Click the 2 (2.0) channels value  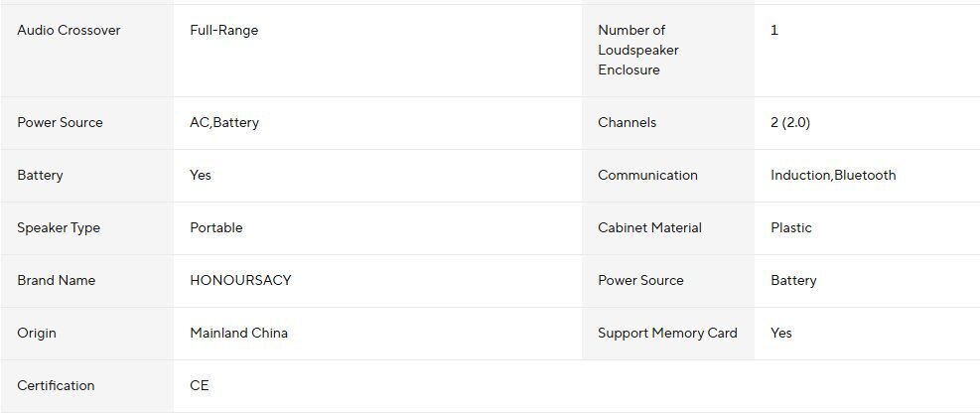[790, 122]
